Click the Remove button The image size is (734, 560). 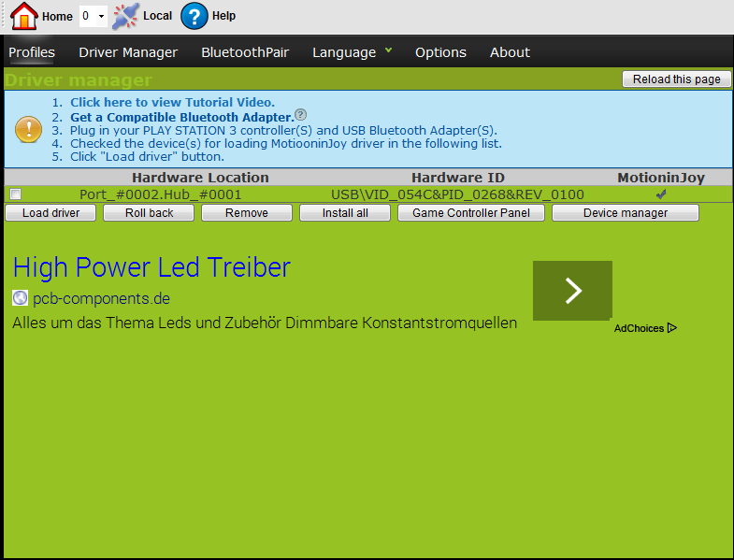(247, 212)
